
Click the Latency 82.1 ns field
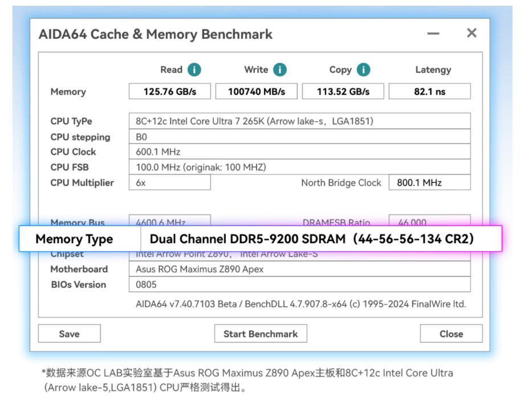click(x=430, y=91)
